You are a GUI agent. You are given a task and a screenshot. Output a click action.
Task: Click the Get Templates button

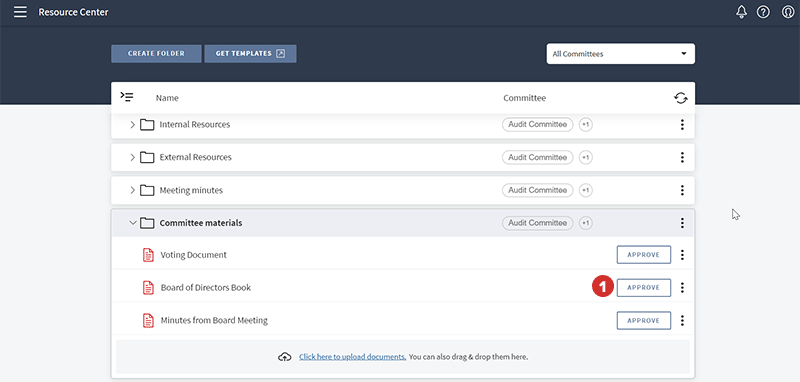250,54
